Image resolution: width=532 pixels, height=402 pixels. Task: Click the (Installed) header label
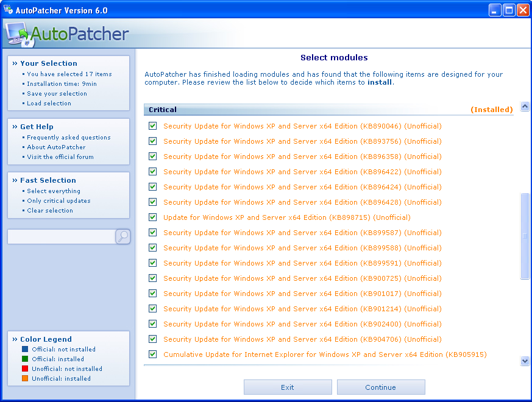tap(492, 110)
